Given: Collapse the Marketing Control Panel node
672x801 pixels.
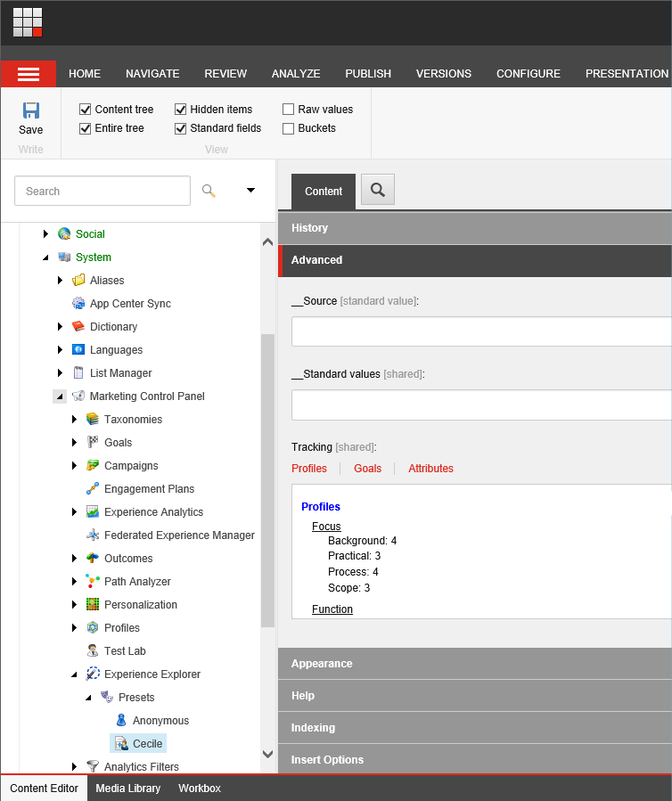Looking at the screenshot, I should [x=60, y=396].
